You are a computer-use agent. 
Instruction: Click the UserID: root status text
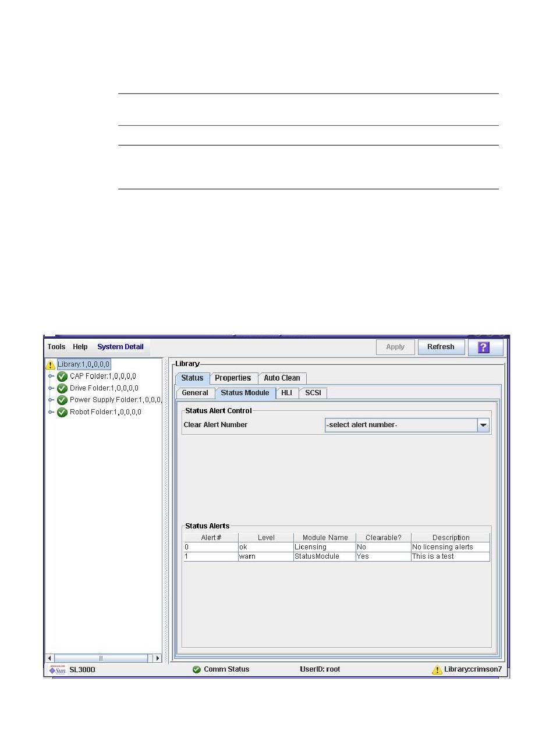(x=320, y=669)
